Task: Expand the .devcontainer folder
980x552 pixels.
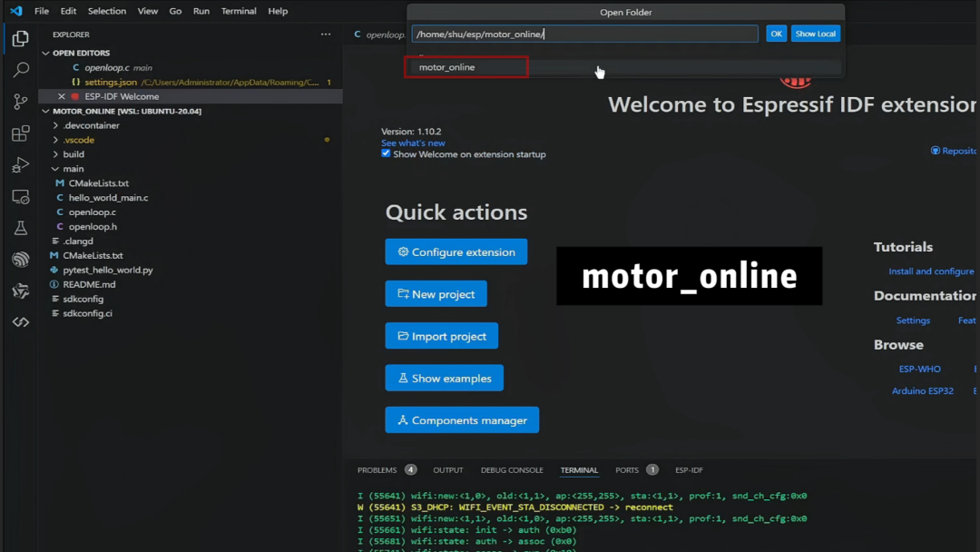Action: coord(55,125)
